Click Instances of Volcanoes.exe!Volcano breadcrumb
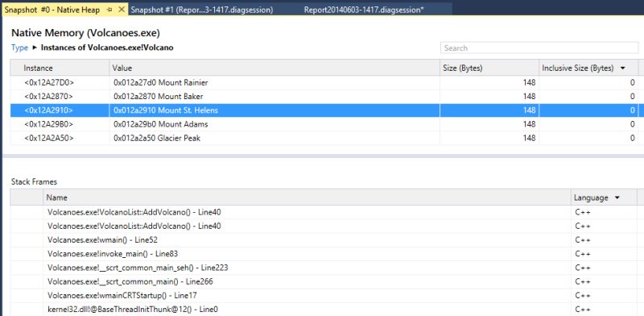644x316 pixels. [x=107, y=48]
